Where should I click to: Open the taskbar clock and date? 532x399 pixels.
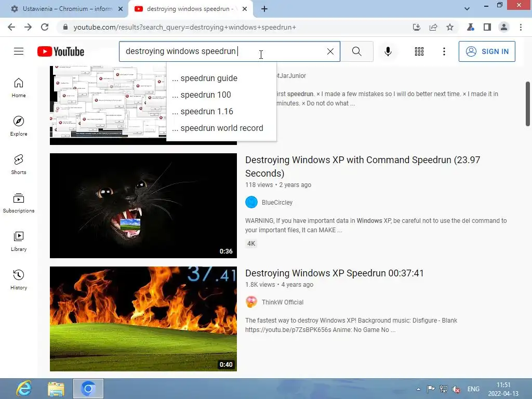(503, 389)
